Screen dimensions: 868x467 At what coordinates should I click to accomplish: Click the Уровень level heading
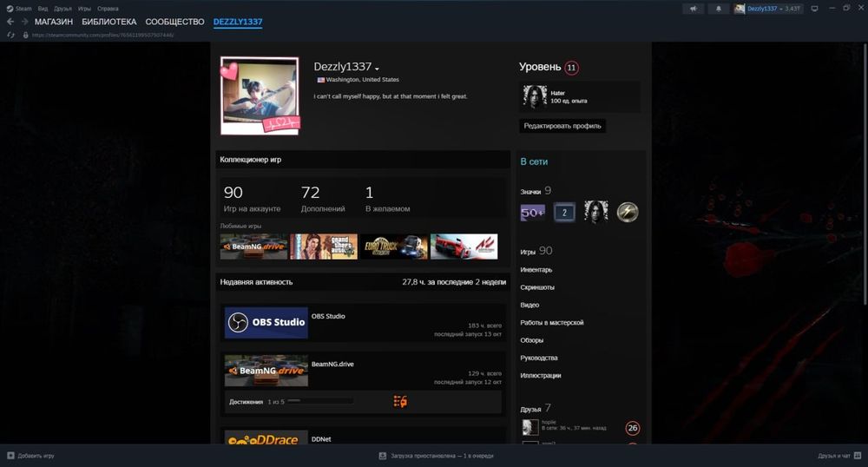click(540, 67)
